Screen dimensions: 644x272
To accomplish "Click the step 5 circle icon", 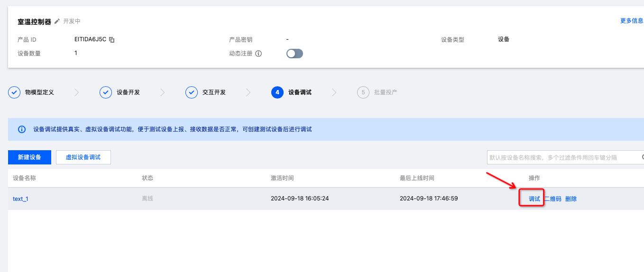I will click(x=363, y=92).
